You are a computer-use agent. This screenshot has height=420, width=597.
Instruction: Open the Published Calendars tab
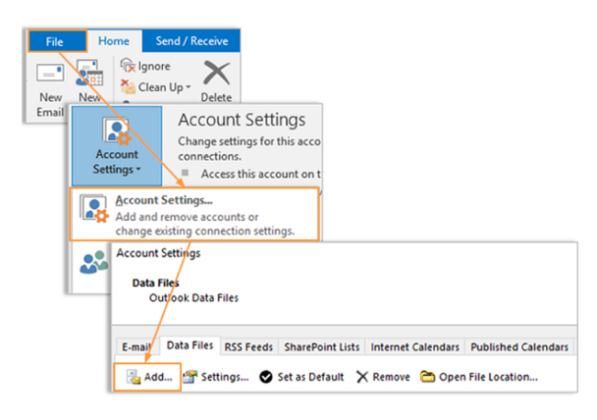click(x=519, y=347)
